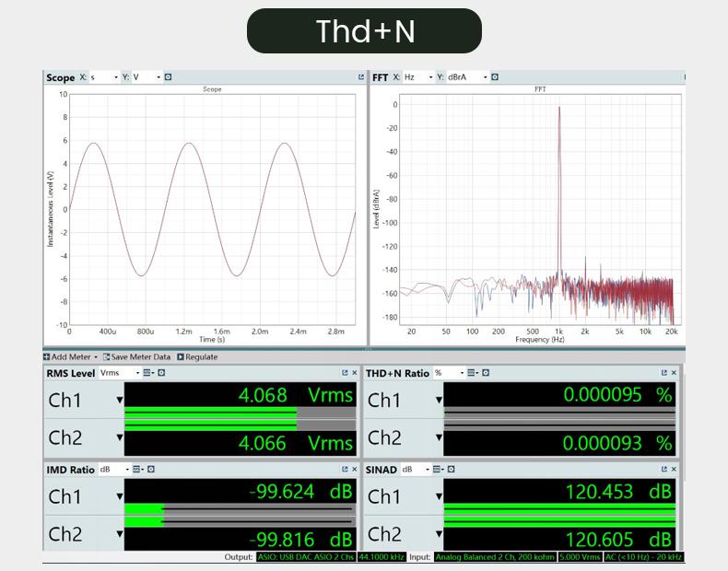The image size is (728, 571).
Task: Open Scope graph settings gear icon
Action: coord(168,77)
